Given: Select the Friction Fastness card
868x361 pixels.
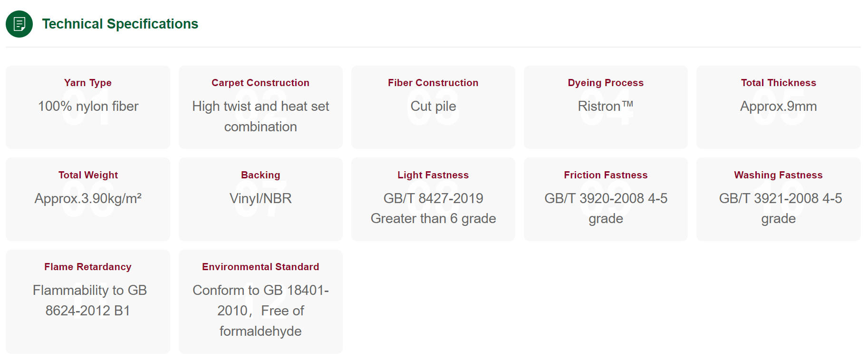Looking at the screenshot, I should point(606,199).
